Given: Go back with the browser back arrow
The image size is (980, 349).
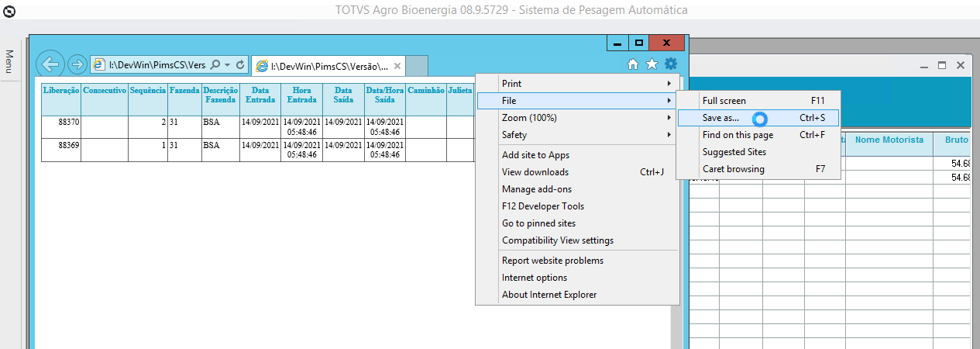Looking at the screenshot, I should point(50,64).
